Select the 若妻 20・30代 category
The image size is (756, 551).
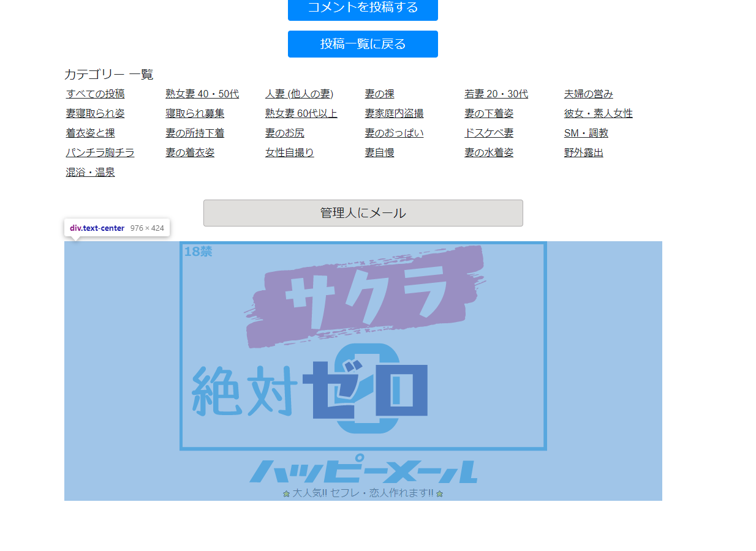[496, 94]
